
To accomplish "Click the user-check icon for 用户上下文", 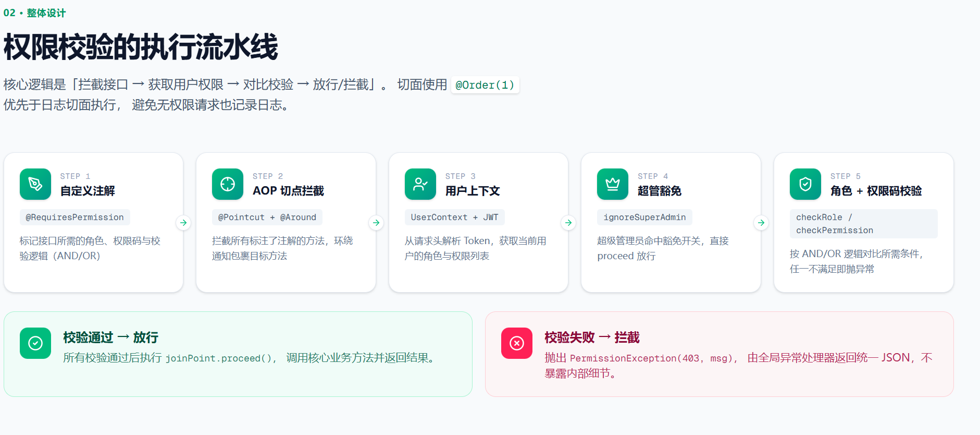I will (x=420, y=184).
